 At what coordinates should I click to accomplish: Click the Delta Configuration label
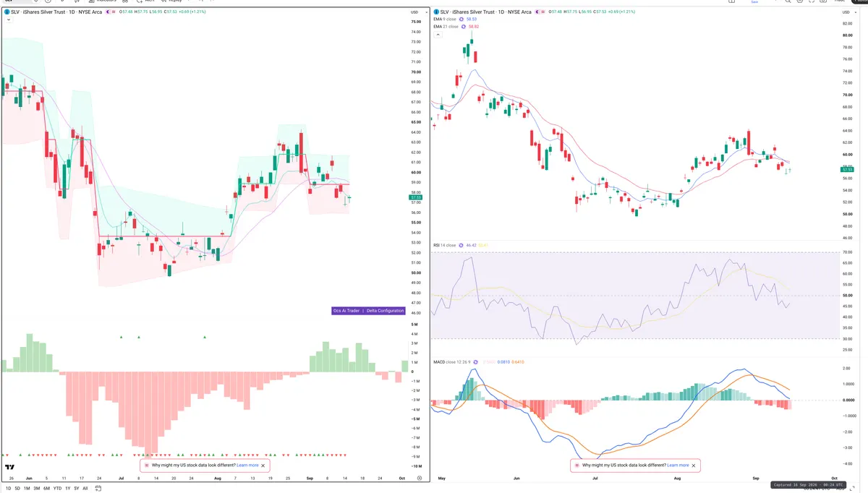pyautogui.click(x=385, y=310)
